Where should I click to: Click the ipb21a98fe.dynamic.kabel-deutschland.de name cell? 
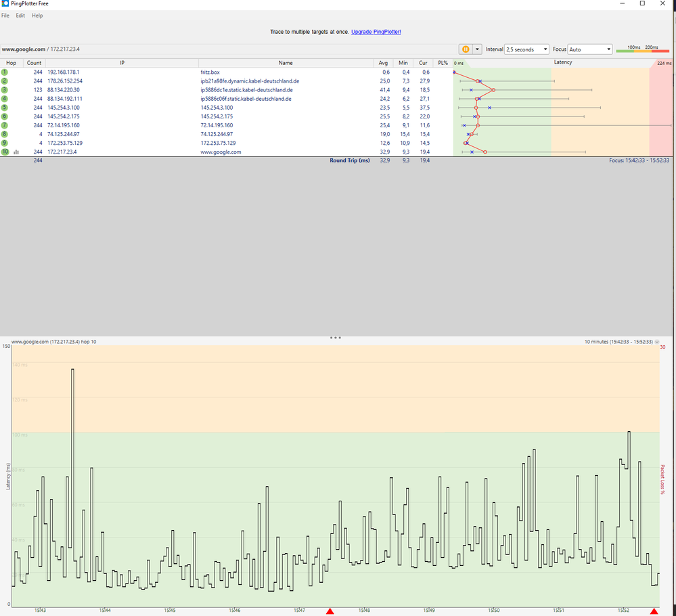point(250,81)
